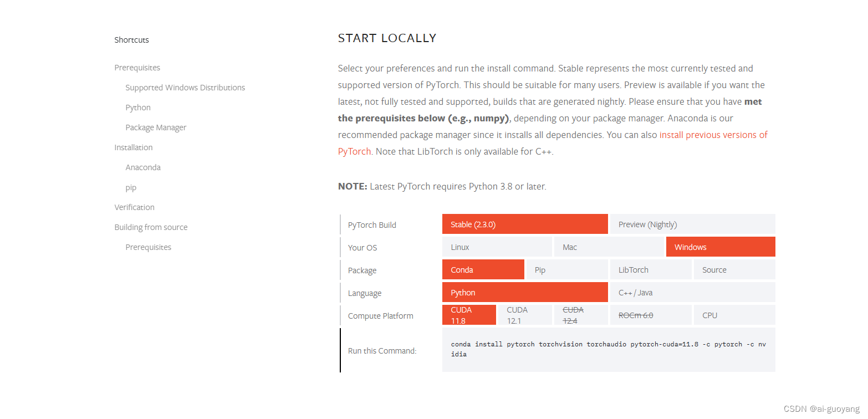The width and height of the screenshot is (868, 419).
Task: Select the Windows OS option
Action: 721,247
